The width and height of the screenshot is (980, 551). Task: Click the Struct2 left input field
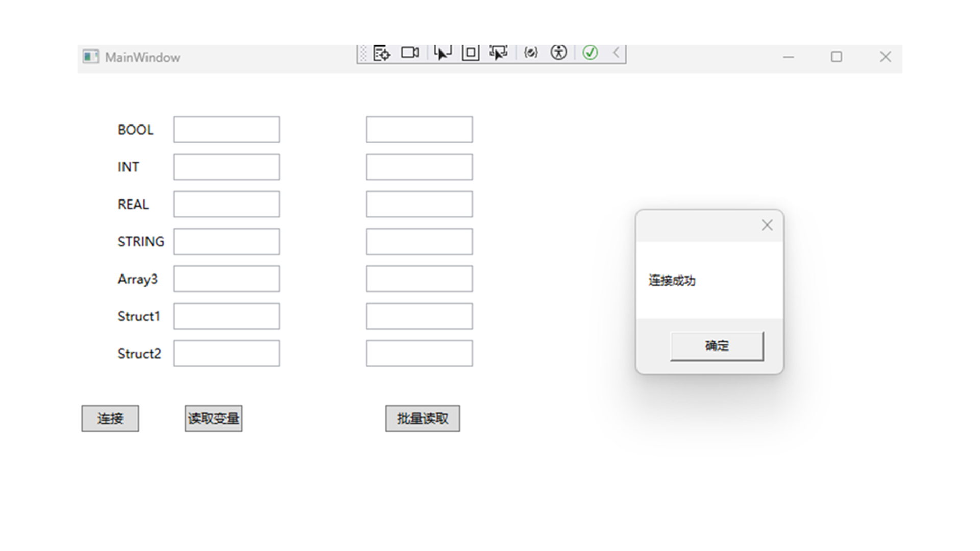[226, 354]
